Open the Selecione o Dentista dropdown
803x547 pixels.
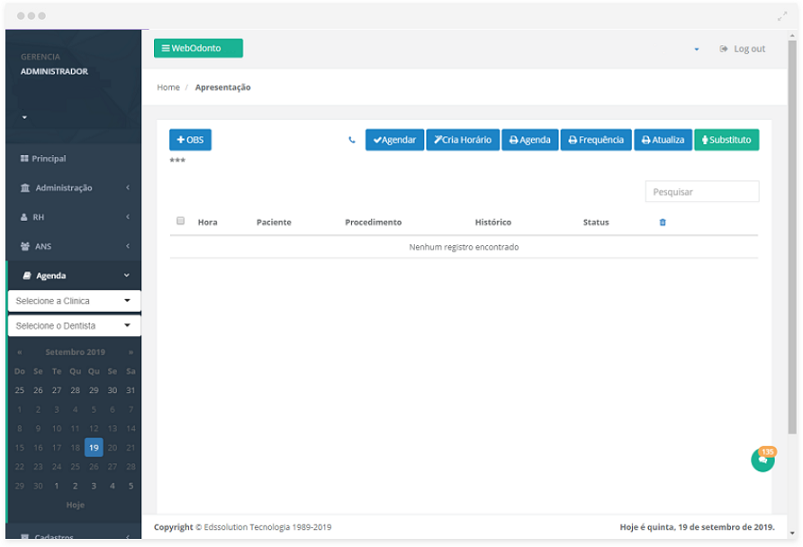click(x=74, y=326)
